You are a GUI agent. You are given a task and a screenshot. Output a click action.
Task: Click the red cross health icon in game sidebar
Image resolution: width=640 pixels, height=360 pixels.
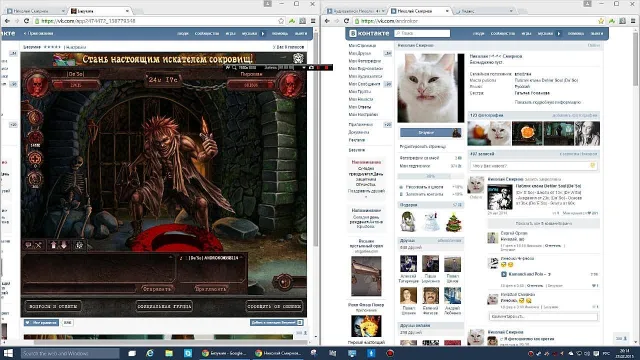click(x=35, y=158)
